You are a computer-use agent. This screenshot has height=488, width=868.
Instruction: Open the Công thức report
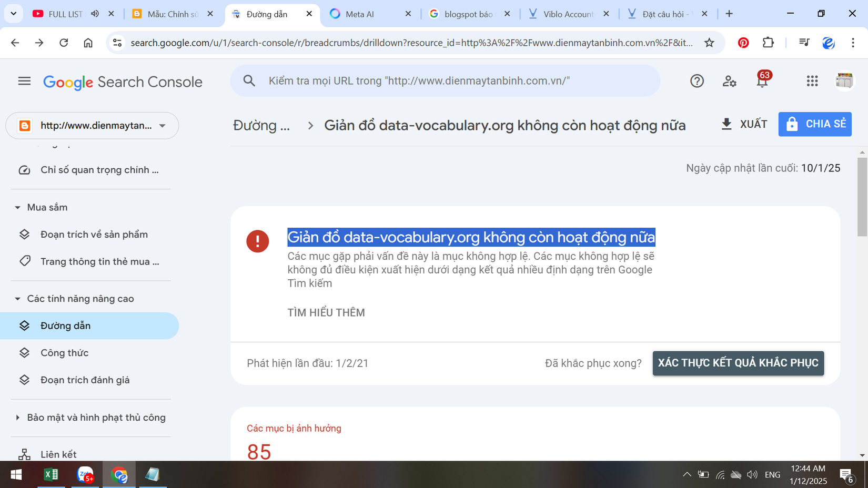[x=89, y=353]
